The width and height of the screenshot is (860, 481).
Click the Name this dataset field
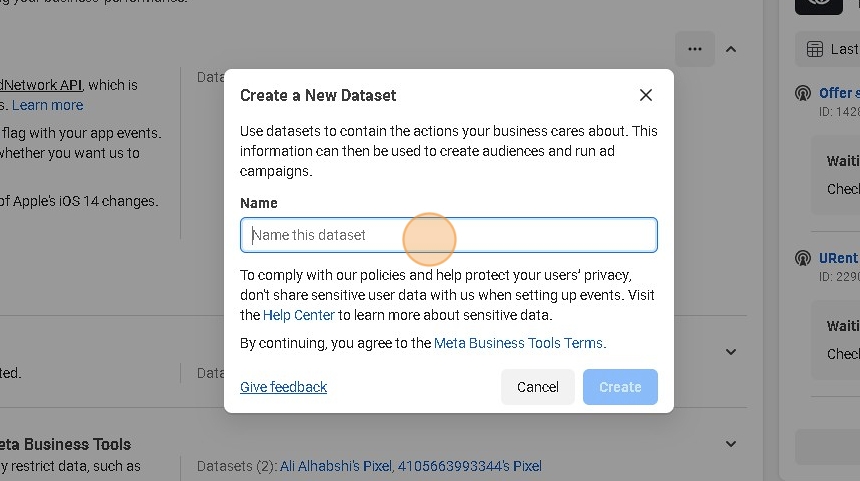click(x=448, y=235)
